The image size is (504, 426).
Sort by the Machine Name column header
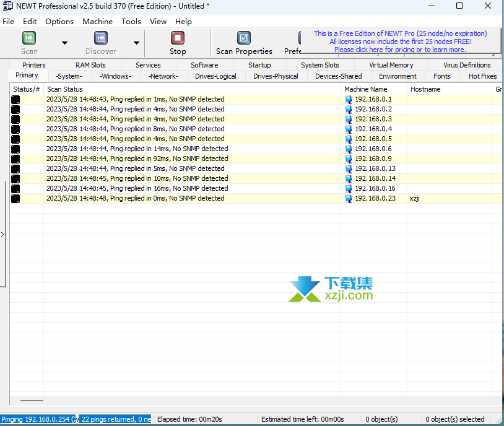(374, 89)
